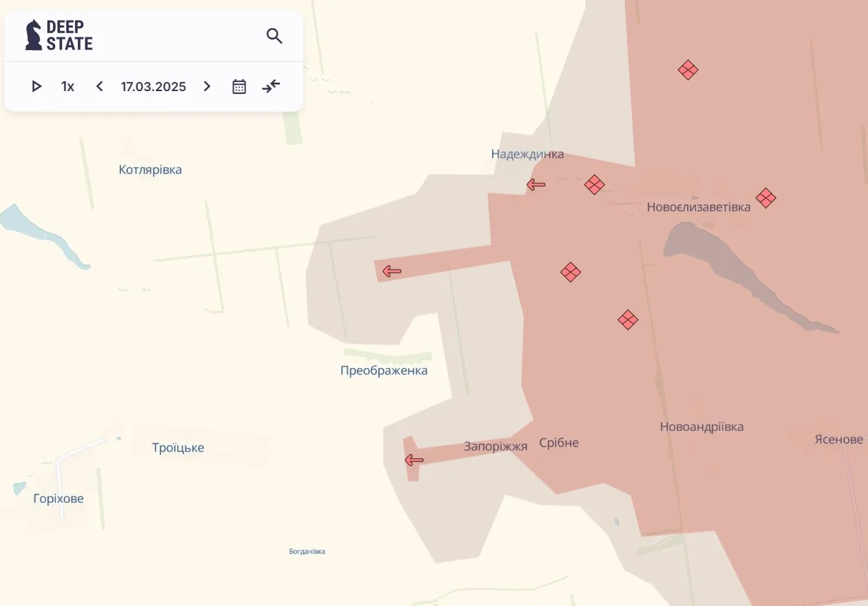This screenshot has width=868, height=606.
Task: Go to previous day with the left chevron
Action: coord(99,86)
